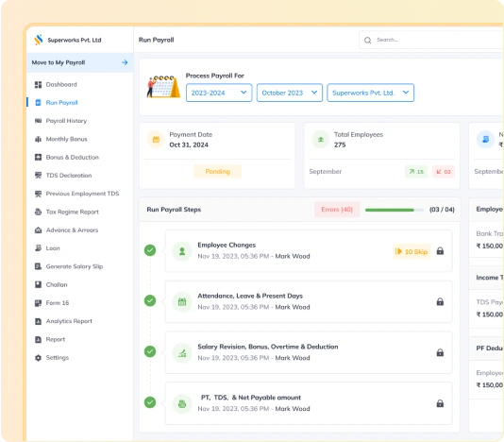504x442 pixels.
Task: Click the Superworks Pvt. Ltd company name
Action: (x=75, y=41)
